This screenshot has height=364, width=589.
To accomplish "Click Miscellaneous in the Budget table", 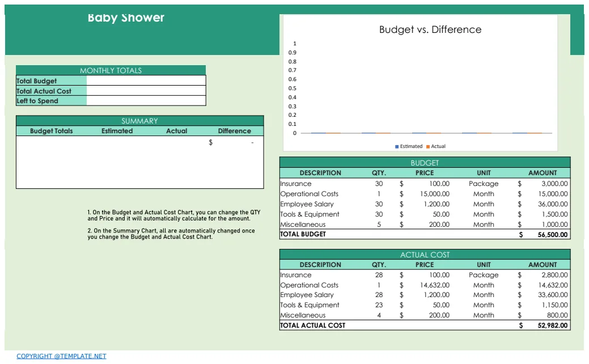I will pyautogui.click(x=303, y=225).
